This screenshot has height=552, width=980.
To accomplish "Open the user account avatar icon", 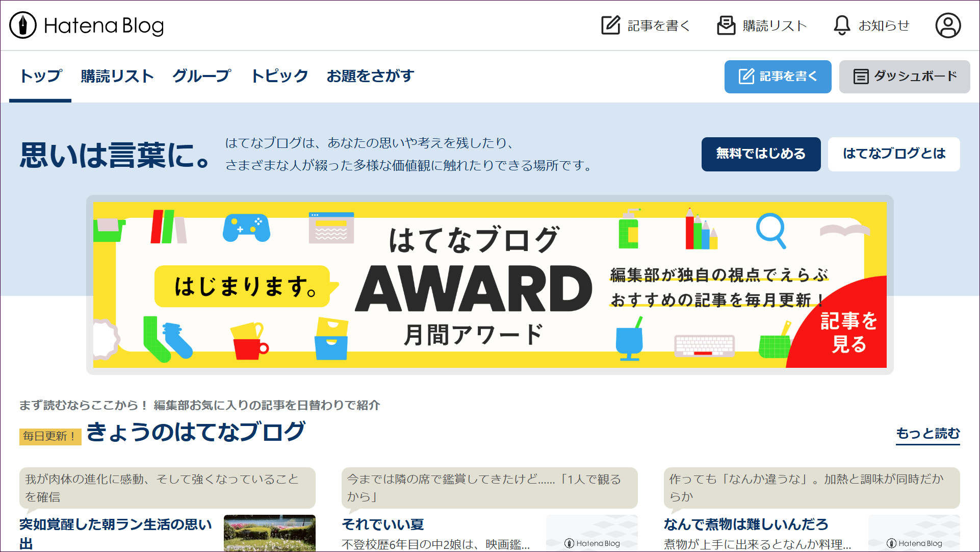I will click(x=948, y=26).
